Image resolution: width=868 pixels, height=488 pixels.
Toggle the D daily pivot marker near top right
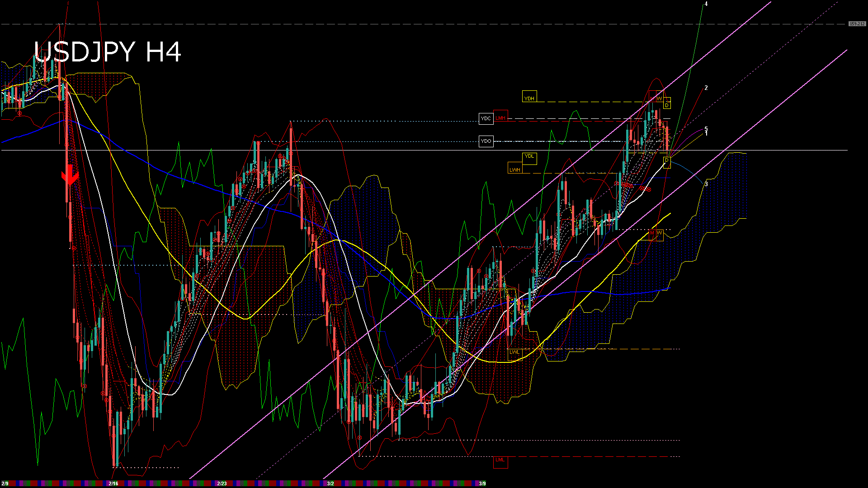[667, 105]
